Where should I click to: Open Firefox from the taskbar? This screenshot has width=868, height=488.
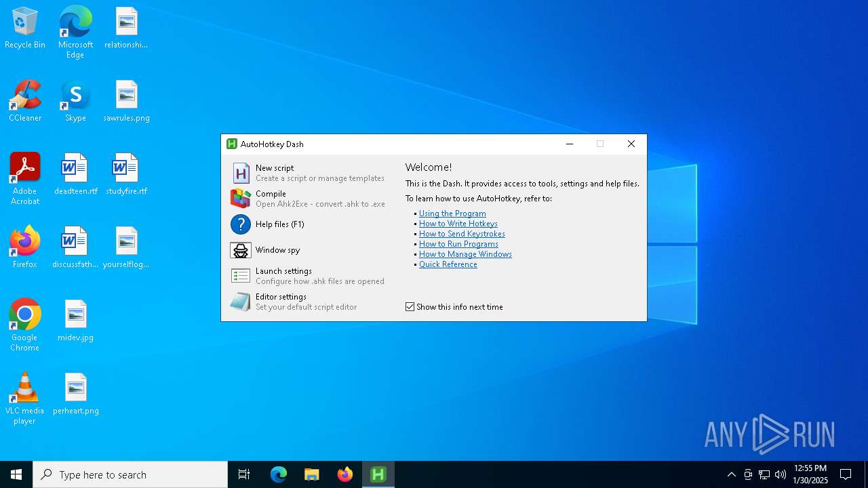click(x=345, y=474)
